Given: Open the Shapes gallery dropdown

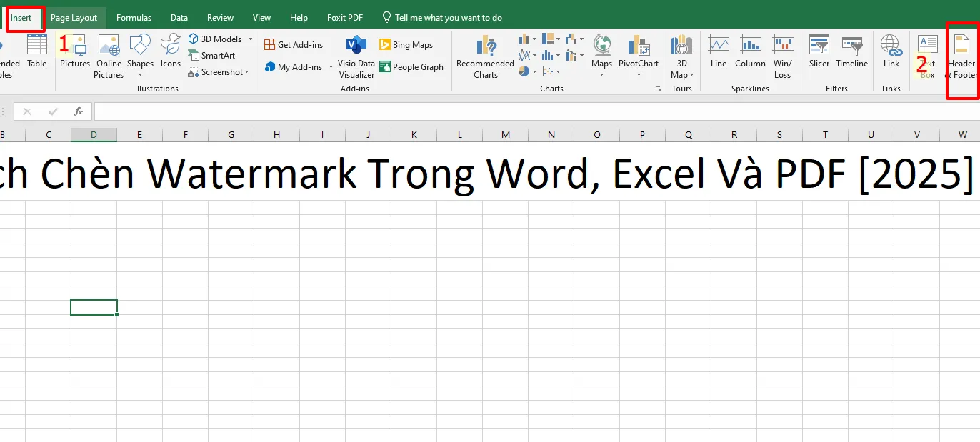Looking at the screenshot, I should (x=140, y=56).
